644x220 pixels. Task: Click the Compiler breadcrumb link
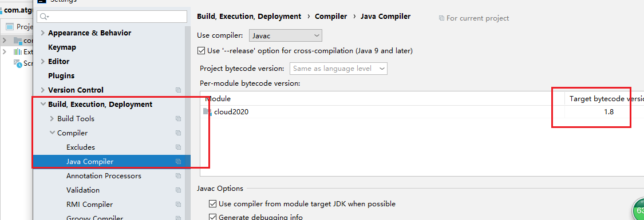331,17
